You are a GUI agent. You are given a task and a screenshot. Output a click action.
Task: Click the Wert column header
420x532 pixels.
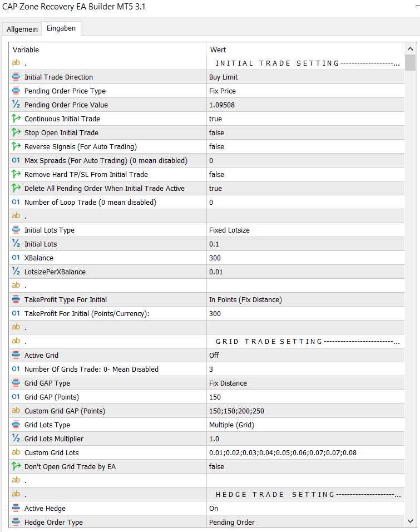(305, 50)
